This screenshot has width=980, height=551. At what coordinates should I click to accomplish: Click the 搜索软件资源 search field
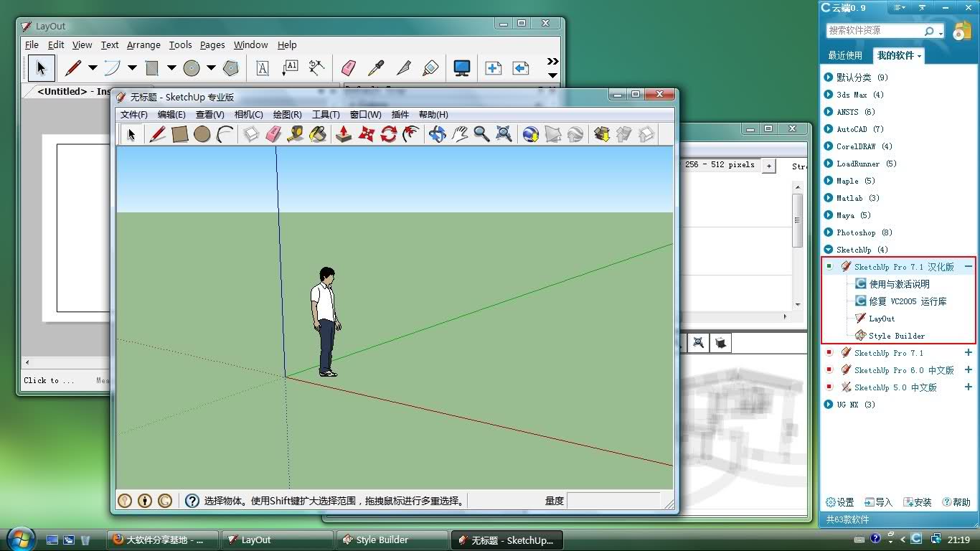point(875,31)
